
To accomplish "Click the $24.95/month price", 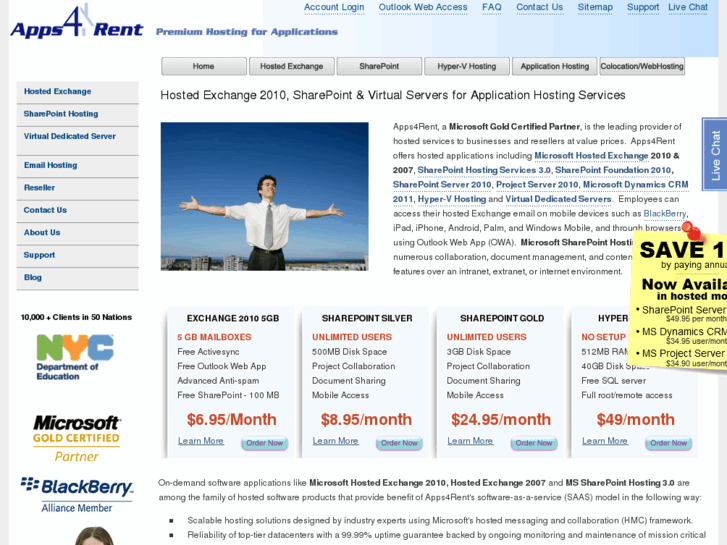I will point(501,420).
